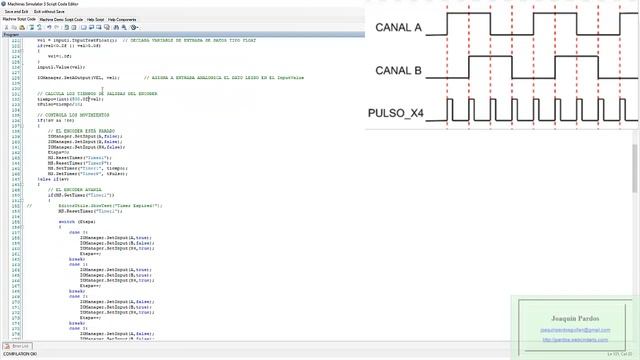640x360 pixels.
Task: Click the Paste icon in the editor toolbar
Action: tap(22, 27)
